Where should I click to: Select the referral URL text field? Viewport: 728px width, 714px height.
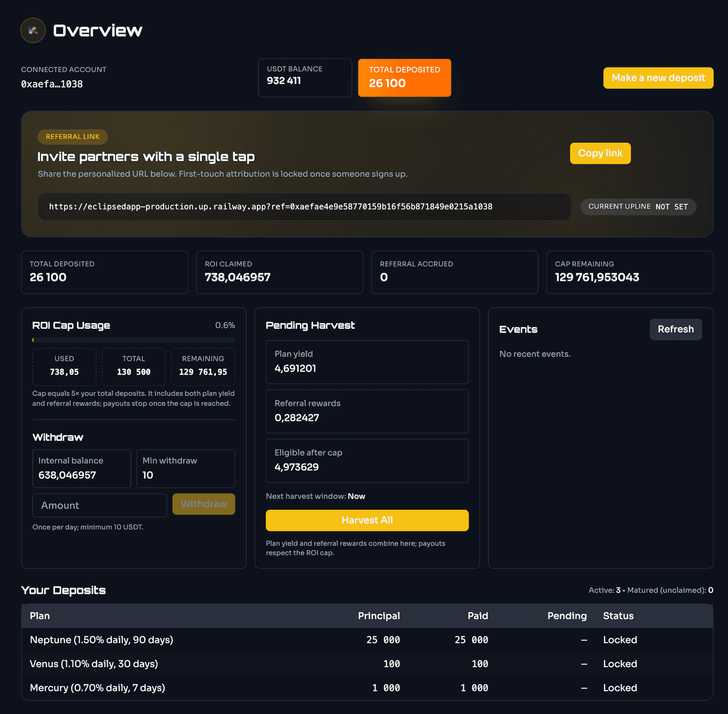[x=304, y=207]
